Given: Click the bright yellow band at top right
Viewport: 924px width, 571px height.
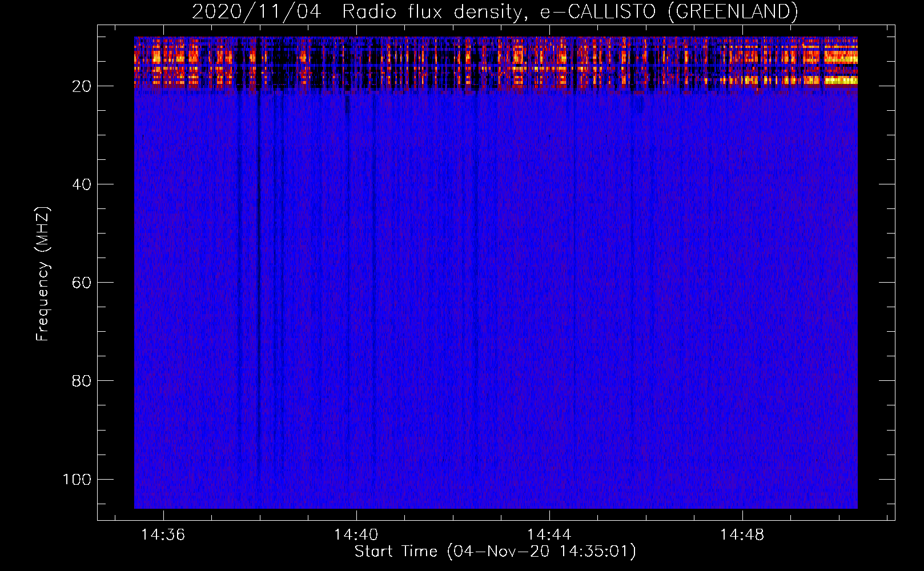Looking at the screenshot, I should tap(839, 80).
